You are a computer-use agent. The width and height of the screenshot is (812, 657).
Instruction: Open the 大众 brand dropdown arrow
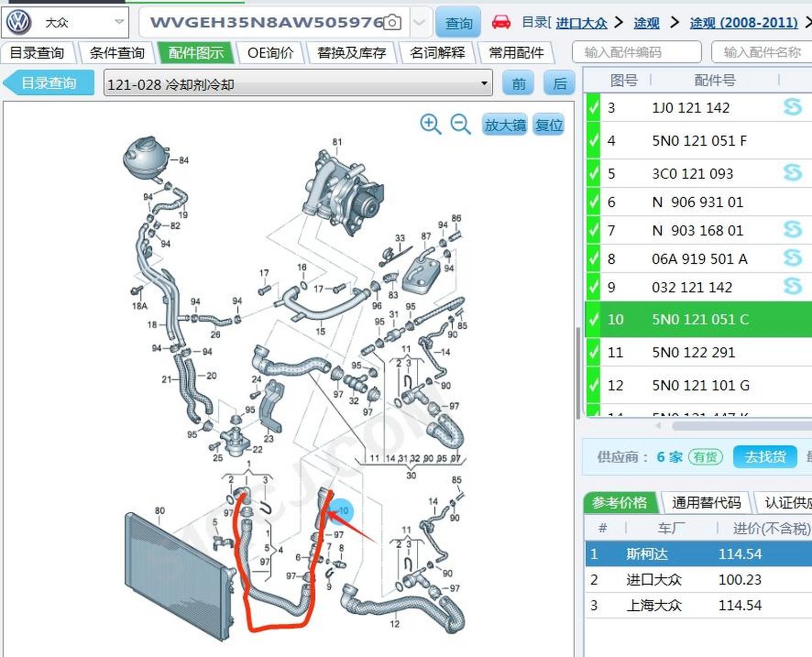[x=119, y=22]
